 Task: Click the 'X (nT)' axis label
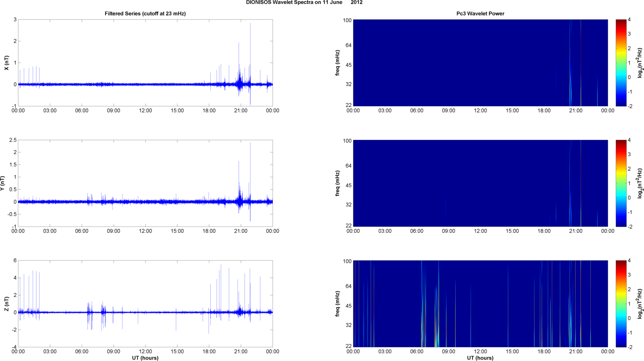(6, 63)
